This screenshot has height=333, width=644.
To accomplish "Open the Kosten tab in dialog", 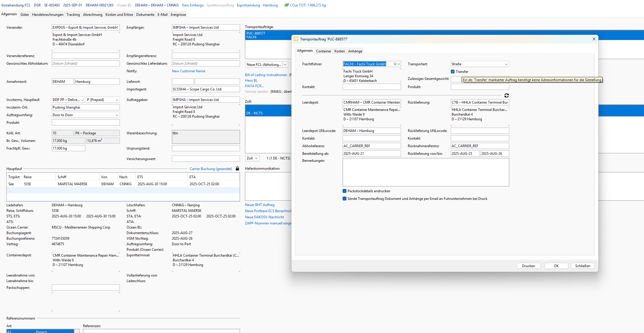I will click(x=339, y=51).
